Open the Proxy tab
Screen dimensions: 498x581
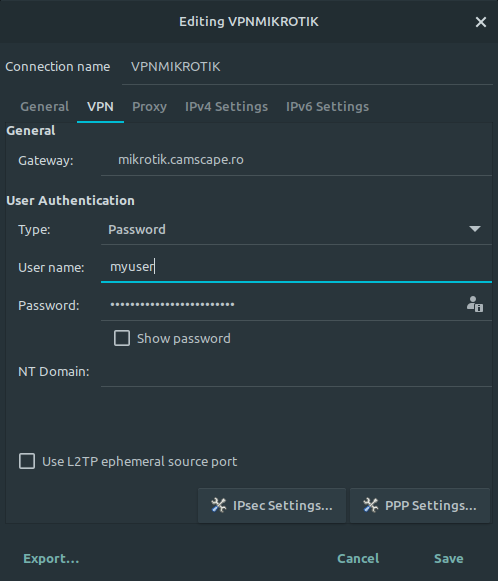149,107
